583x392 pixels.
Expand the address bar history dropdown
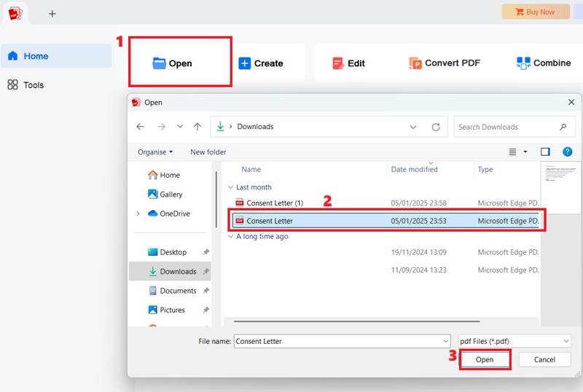[413, 127]
